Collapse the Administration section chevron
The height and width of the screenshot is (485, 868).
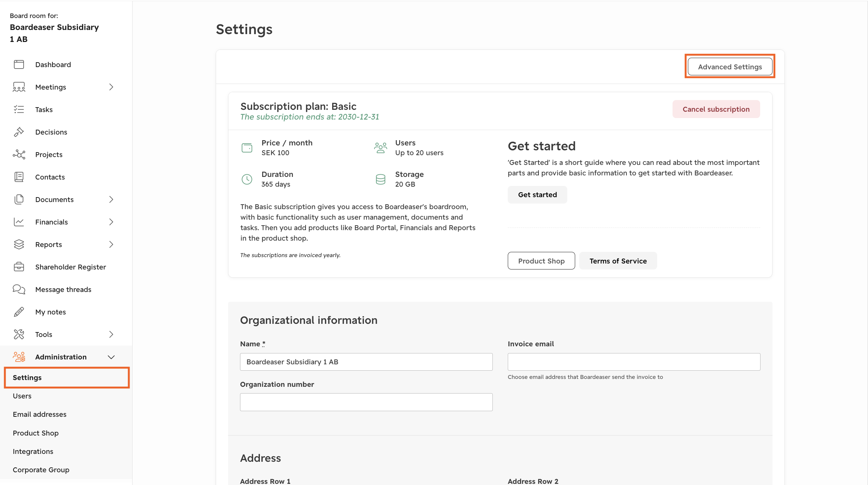point(111,357)
